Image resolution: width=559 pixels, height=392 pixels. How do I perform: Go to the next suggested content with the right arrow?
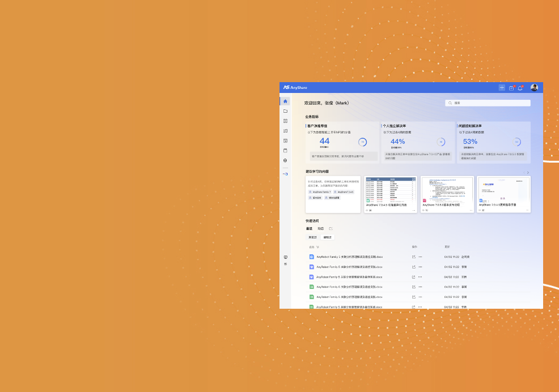528,172
